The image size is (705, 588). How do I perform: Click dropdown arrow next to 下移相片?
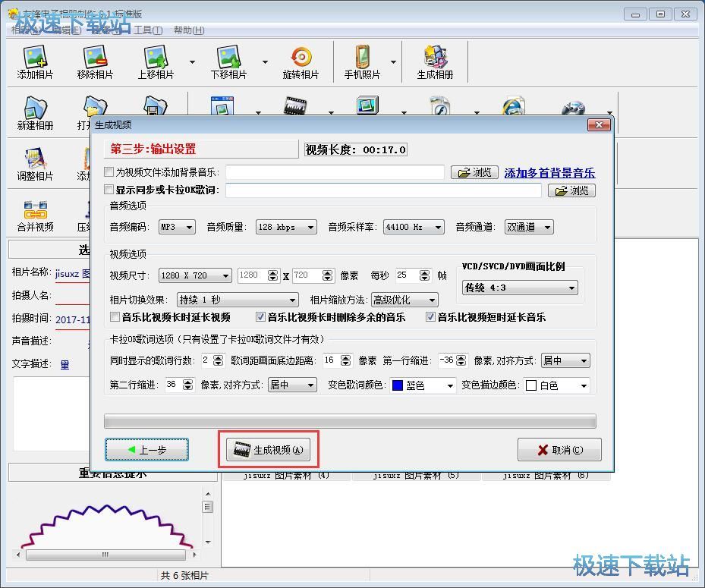265,62
